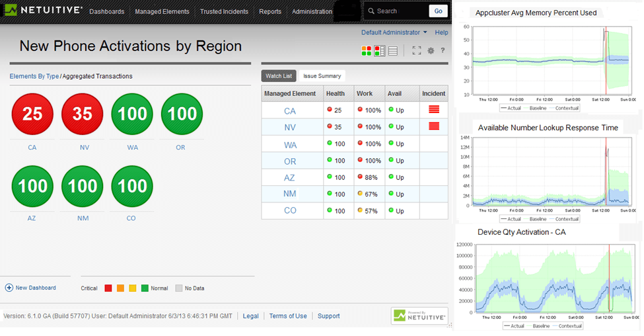Switch to the Issue Summary tab
The image size is (644, 336).
(x=322, y=76)
